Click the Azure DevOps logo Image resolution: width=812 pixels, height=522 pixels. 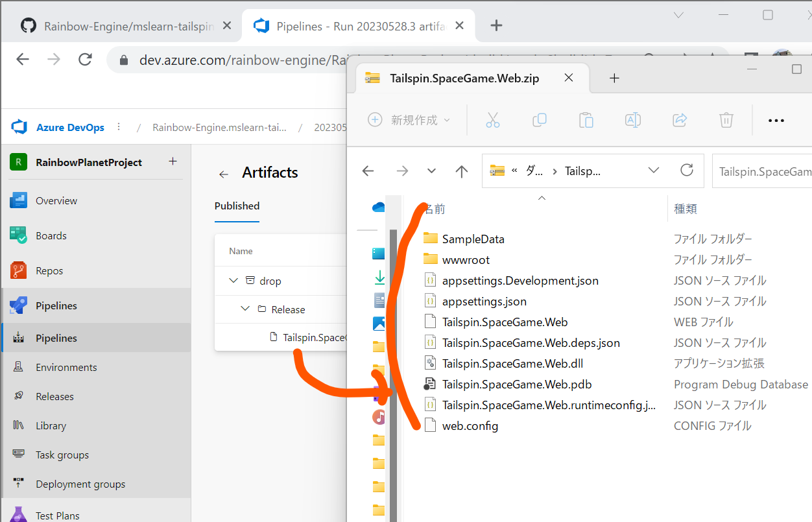pyautogui.click(x=19, y=127)
